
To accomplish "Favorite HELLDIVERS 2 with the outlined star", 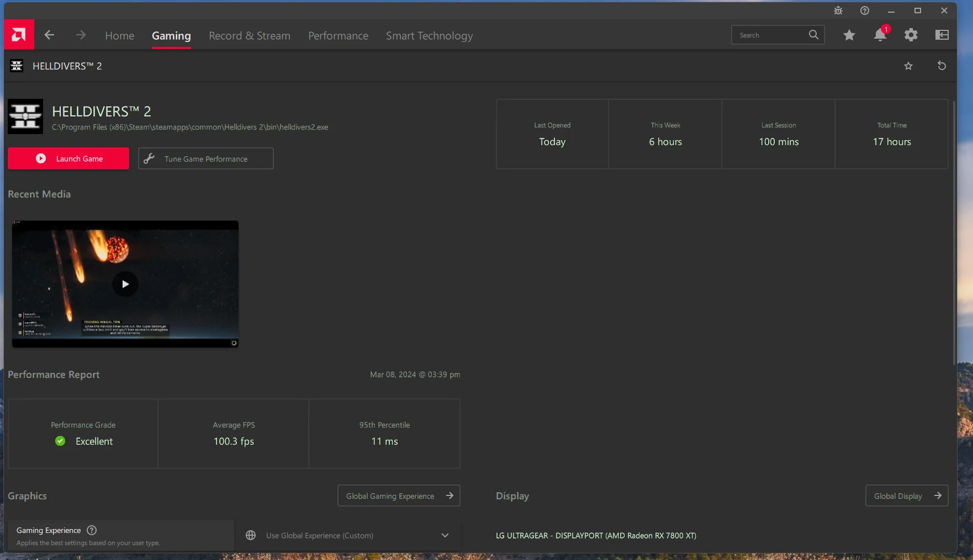I will click(908, 66).
